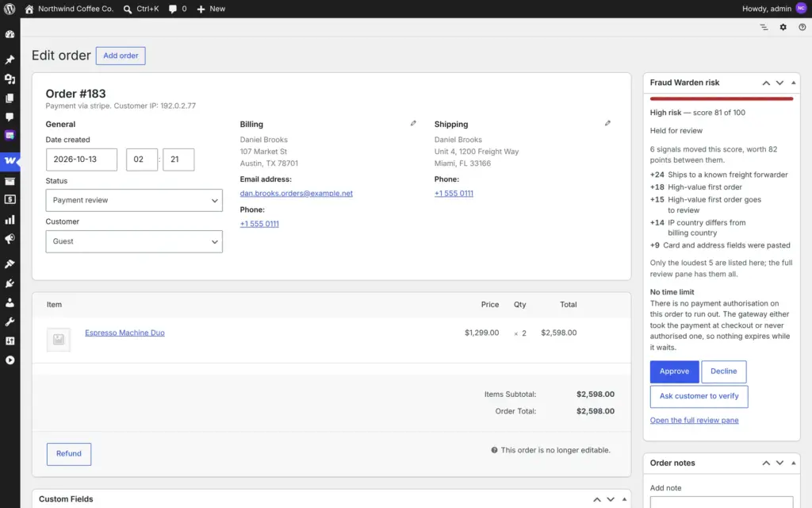Open the Dashboard sidebar icon
This screenshot has width=812, height=508.
click(x=10, y=34)
